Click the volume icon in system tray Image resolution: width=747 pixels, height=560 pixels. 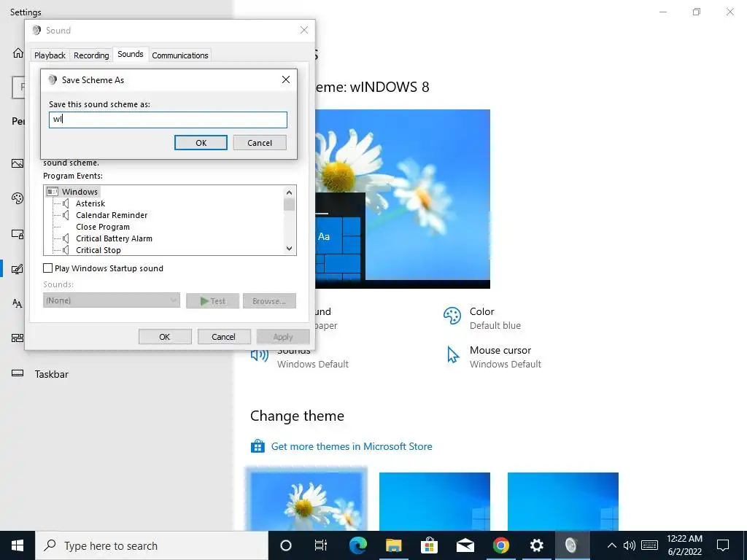pyautogui.click(x=630, y=545)
